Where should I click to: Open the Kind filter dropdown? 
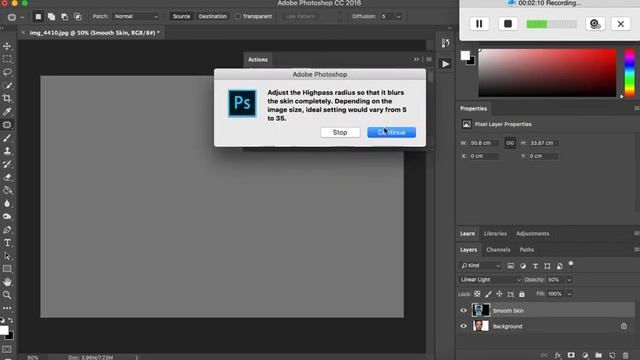click(480, 266)
